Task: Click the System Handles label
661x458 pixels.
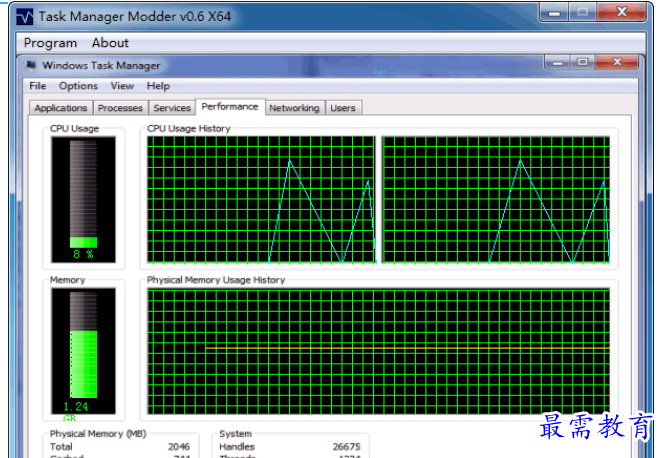Action: pyautogui.click(x=237, y=447)
